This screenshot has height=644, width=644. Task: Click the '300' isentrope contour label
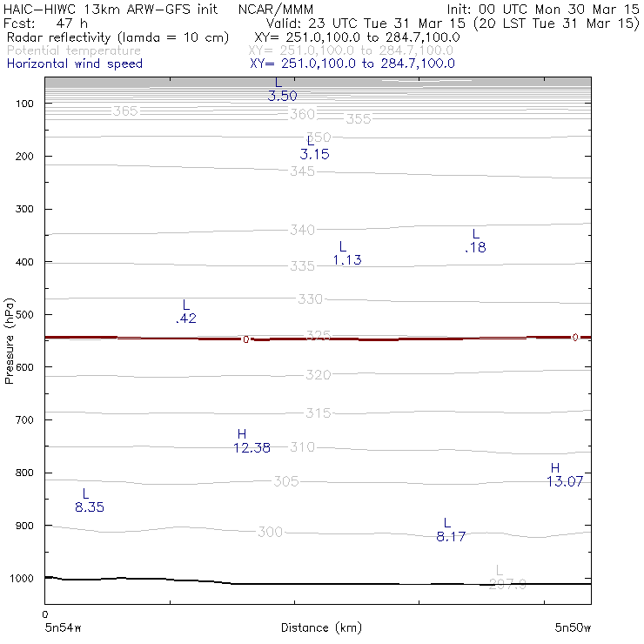(x=271, y=533)
